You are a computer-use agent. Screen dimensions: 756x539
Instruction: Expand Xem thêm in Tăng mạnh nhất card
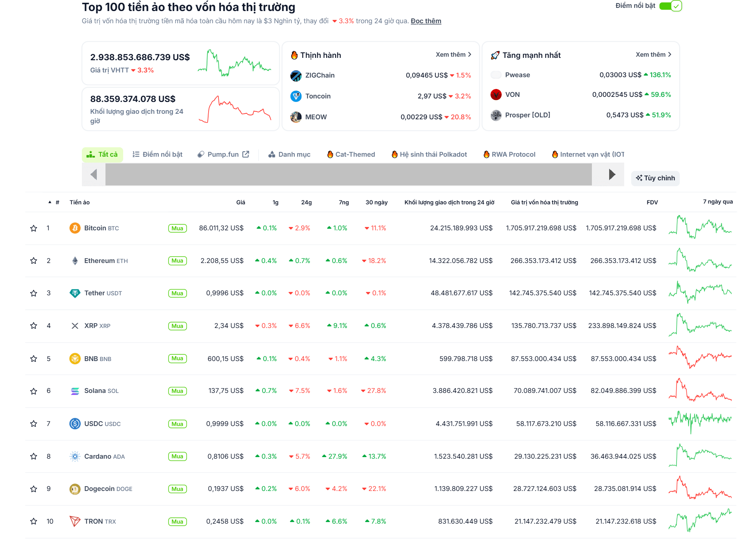click(x=653, y=55)
